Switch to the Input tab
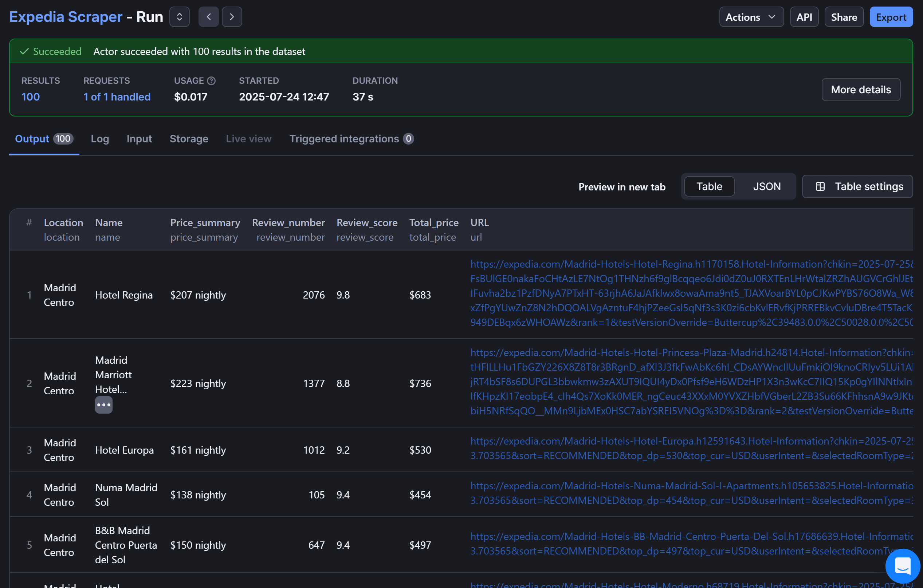 tap(139, 139)
